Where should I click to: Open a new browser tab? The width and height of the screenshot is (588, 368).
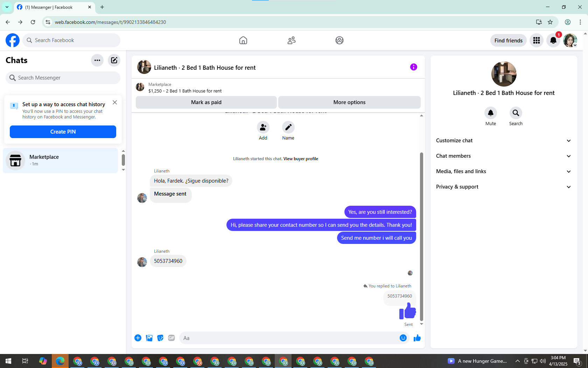[102, 7]
